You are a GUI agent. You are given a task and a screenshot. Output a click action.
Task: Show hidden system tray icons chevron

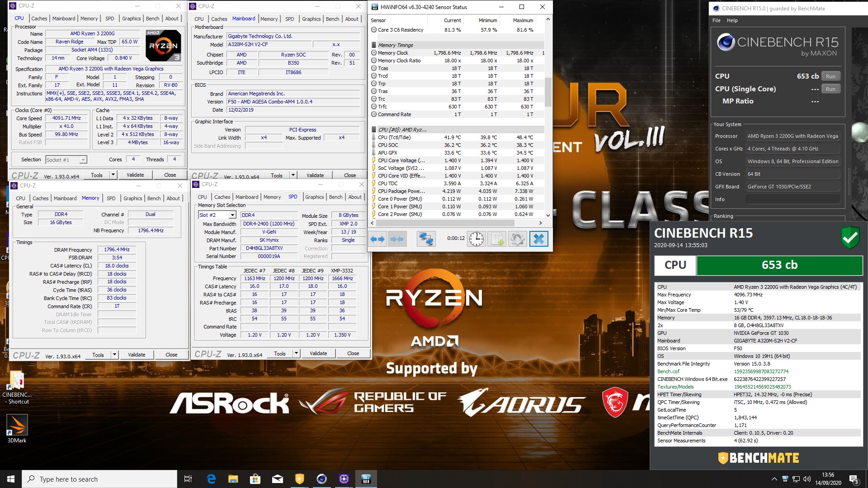tap(774, 479)
